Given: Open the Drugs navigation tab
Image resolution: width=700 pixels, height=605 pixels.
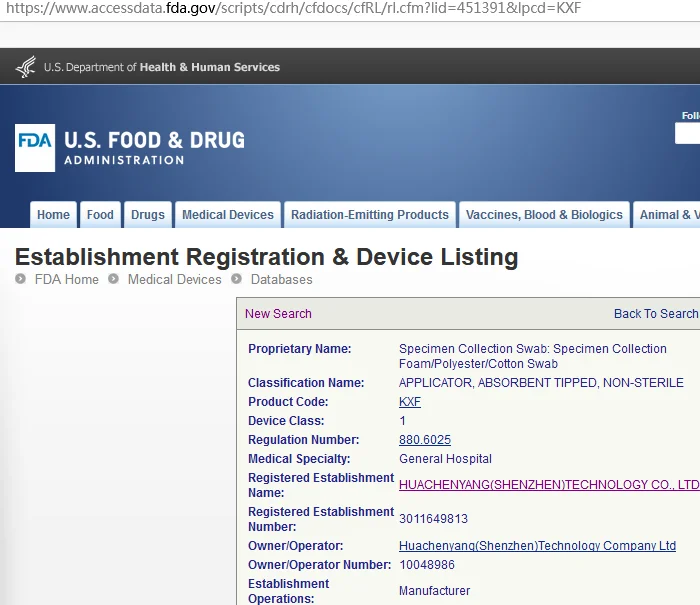Looking at the screenshot, I should [148, 215].
